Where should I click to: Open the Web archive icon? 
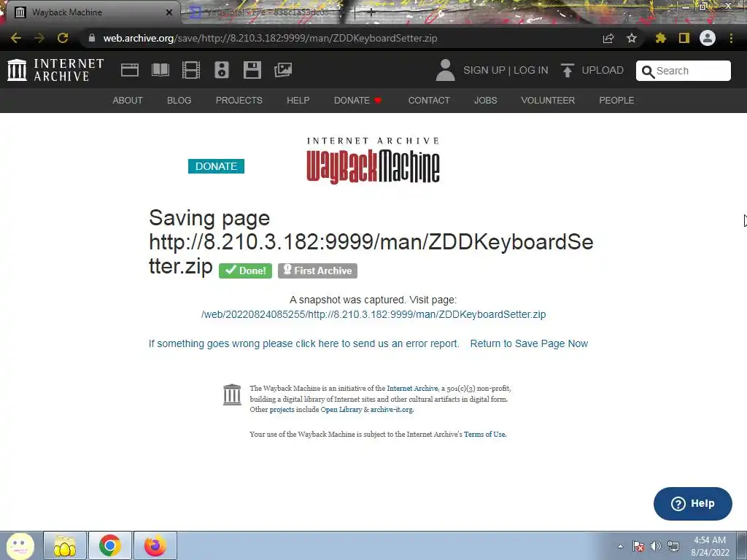click(130, 70)
